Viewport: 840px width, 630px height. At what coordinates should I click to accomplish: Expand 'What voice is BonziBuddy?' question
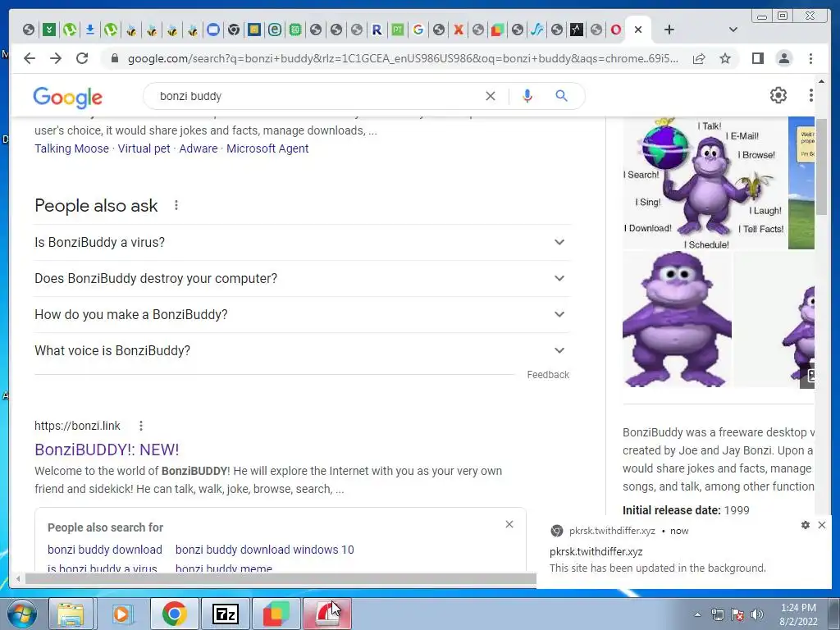coord(302,350)
